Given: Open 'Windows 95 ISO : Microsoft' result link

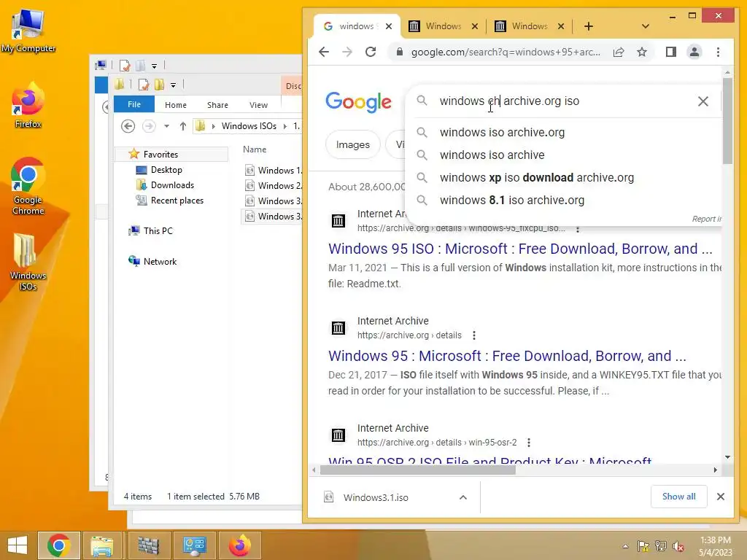Looking at the screenshot, I should click(x=520, y=249).
